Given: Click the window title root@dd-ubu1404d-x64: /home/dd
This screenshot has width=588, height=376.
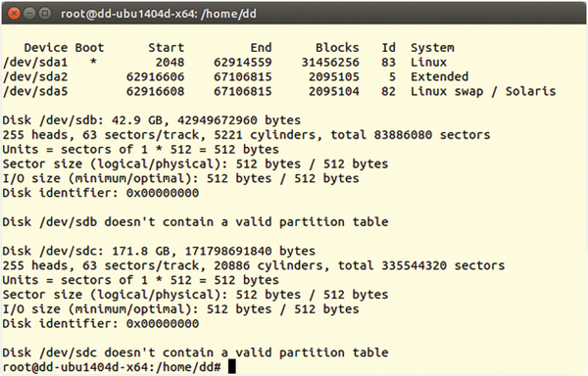Looking at the screenshot, I should pos(159,14).
